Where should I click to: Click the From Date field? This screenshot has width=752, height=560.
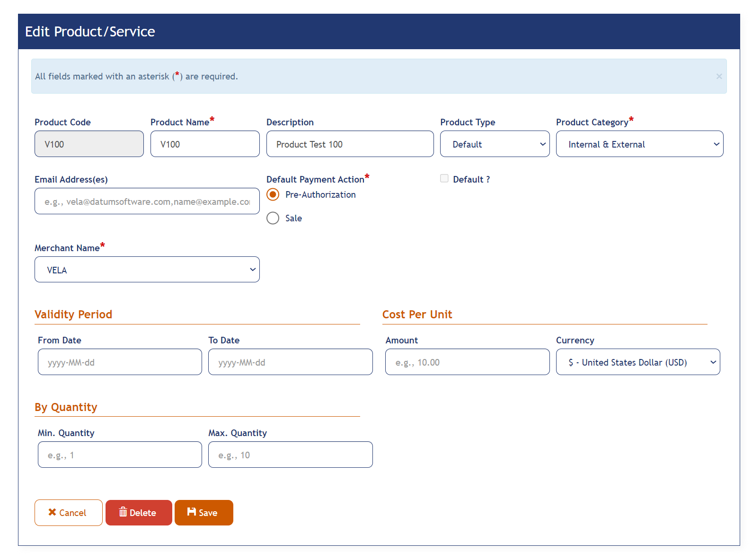tap(120, 362)
